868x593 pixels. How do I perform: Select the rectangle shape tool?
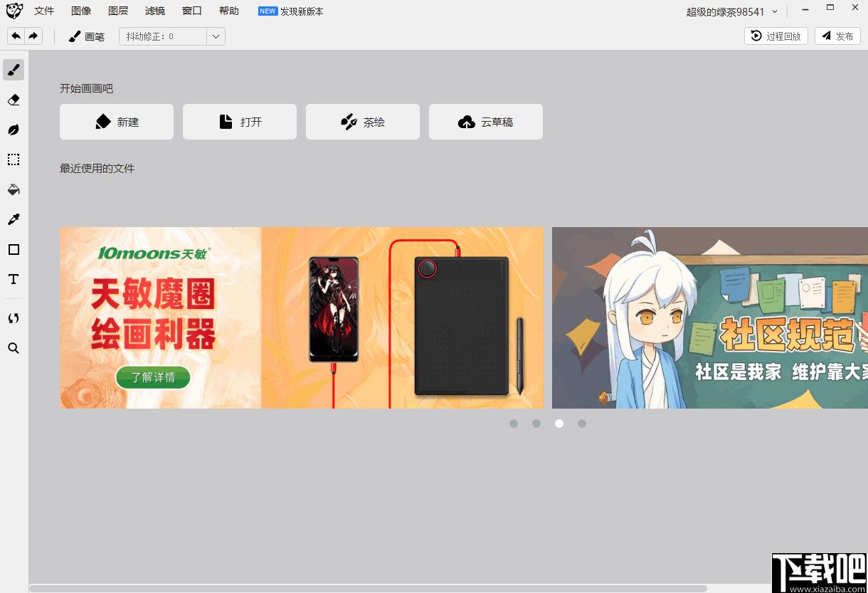14,249
